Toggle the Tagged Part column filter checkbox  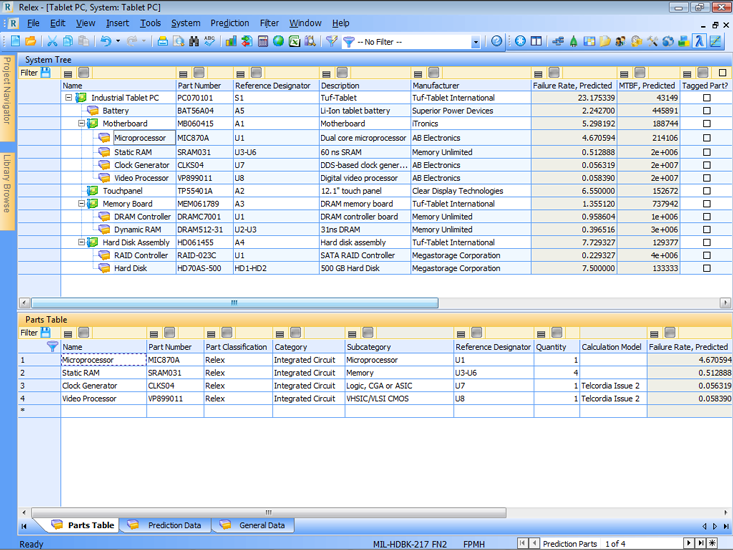722,72
